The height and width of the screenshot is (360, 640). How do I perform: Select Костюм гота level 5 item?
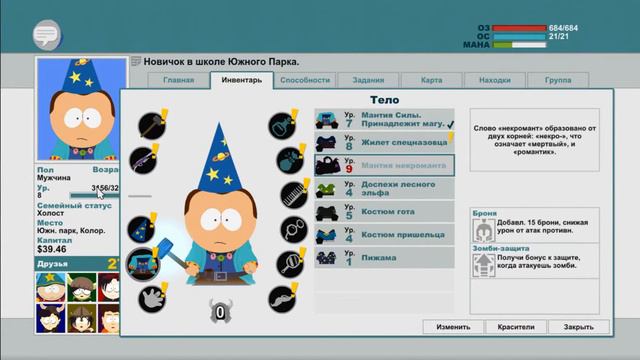click(x=384, y=211)
